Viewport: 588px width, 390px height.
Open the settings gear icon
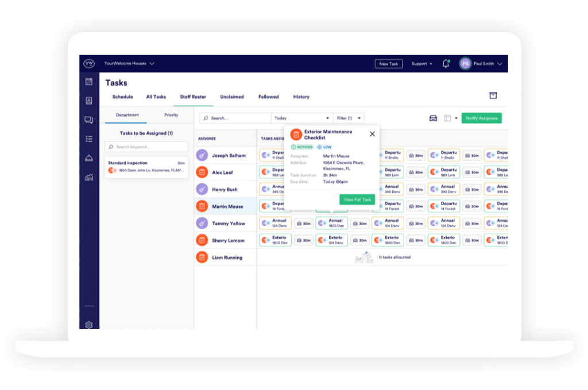point(89,325)
